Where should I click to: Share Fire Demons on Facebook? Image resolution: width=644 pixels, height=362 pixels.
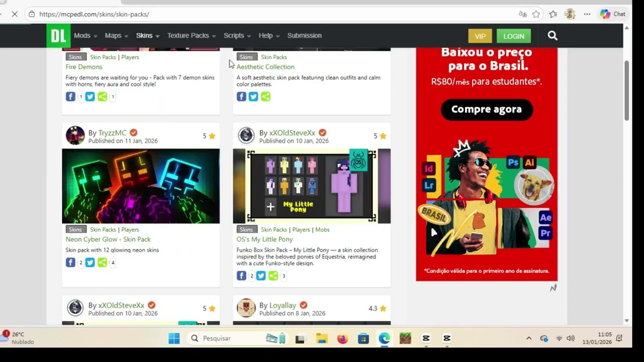[x=70, y=97]
